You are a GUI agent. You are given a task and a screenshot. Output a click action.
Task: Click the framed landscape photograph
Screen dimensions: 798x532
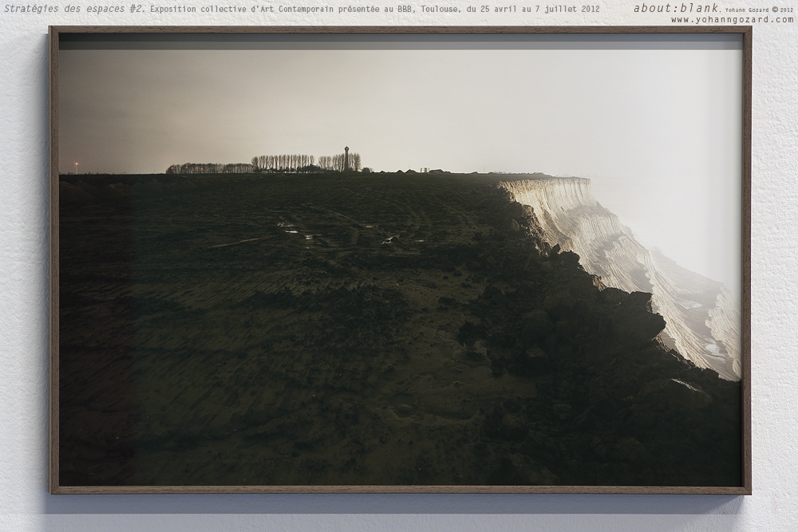(x=400, y=260)
